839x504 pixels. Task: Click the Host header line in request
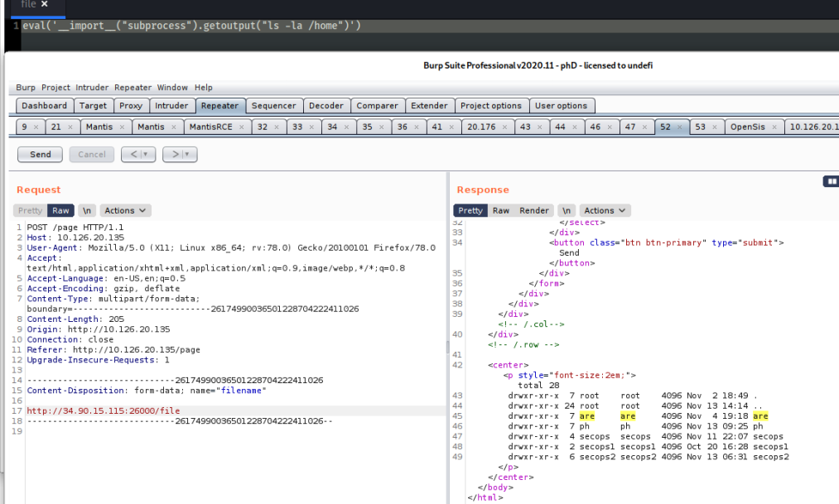[x=75, y=238]
